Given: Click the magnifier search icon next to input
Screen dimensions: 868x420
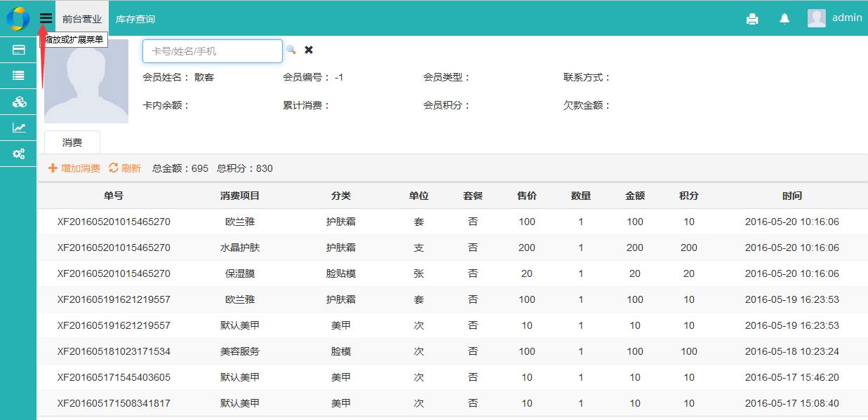Looking at the screenshot, I should coord(291,50).
